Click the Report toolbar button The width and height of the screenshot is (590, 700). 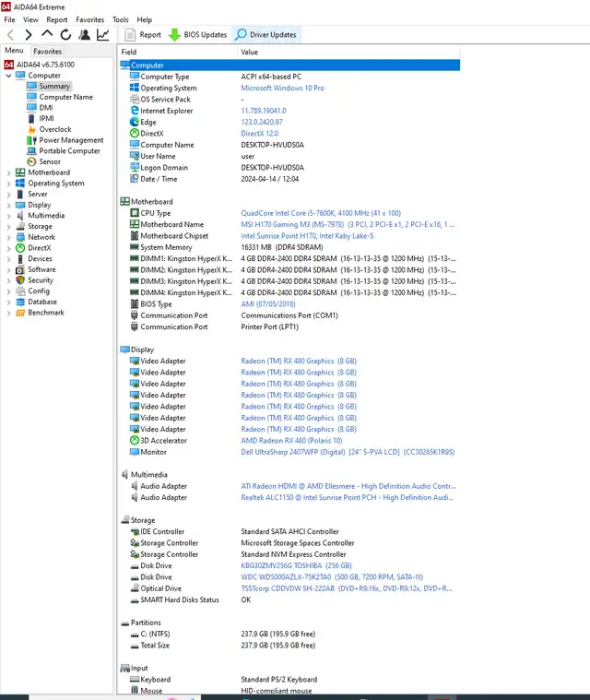click(x=143, y=34)
